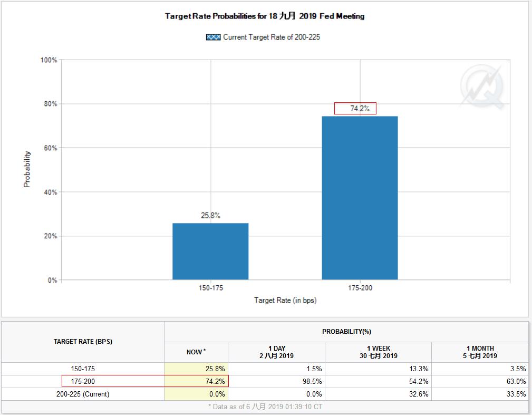Click the legend text 'Current Target Rate of 200-225'
This screenshot has height=415, width=532.
coord(272,37)
